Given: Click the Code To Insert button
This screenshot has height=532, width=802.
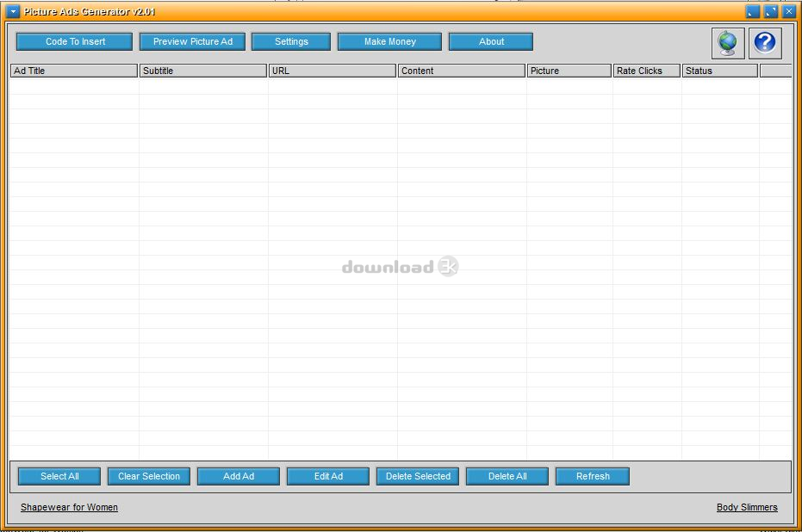Looking at the screenshot, I should (75, 41).
